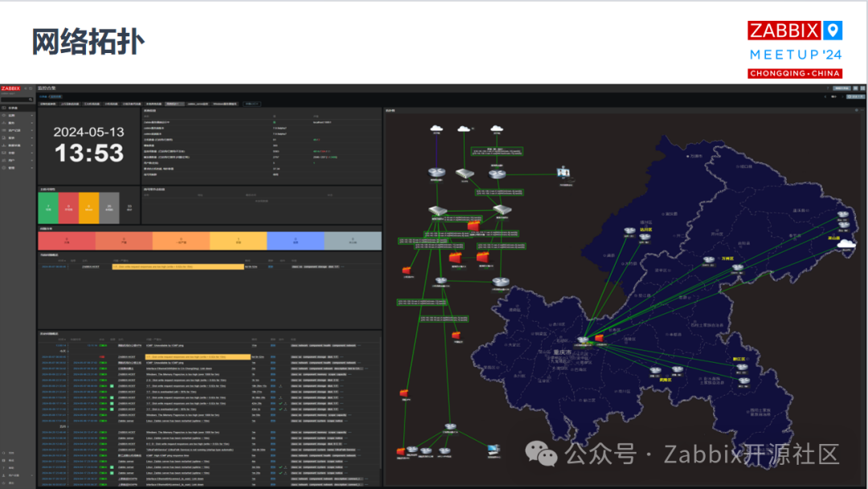This screenshot has height=489, width=868.
Task: Click the gray unknown hosts availability block
Action: 109,208
